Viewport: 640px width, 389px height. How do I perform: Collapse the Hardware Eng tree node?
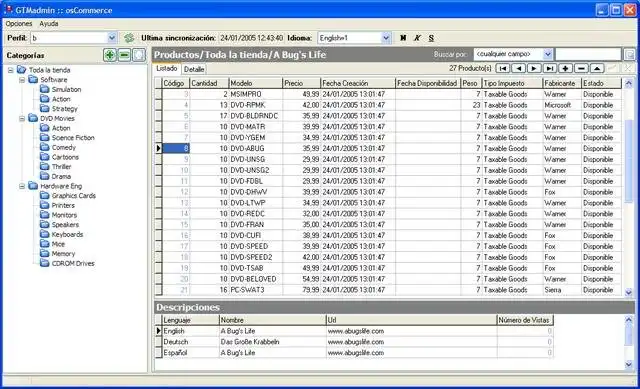tap(22, 186)
